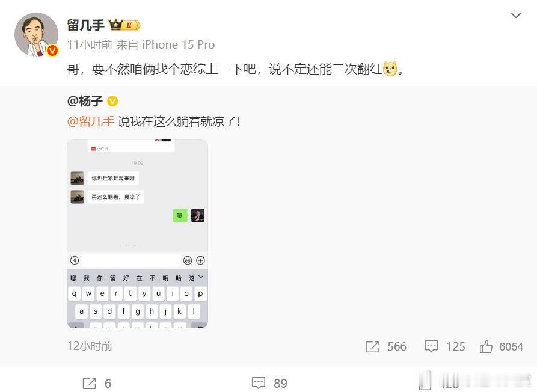
Task: Open @杨子 user profile link
Action: [85, 101]
